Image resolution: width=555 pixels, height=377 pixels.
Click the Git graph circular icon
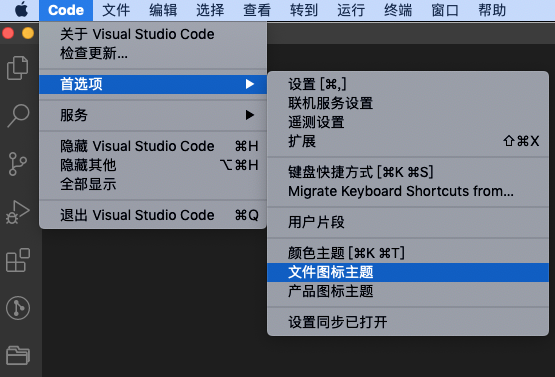tap(18, 308)
